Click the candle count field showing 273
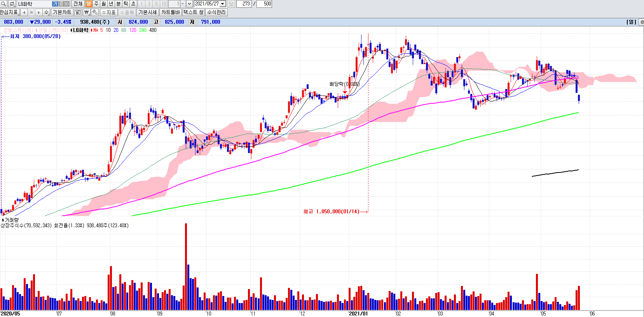 244,4
